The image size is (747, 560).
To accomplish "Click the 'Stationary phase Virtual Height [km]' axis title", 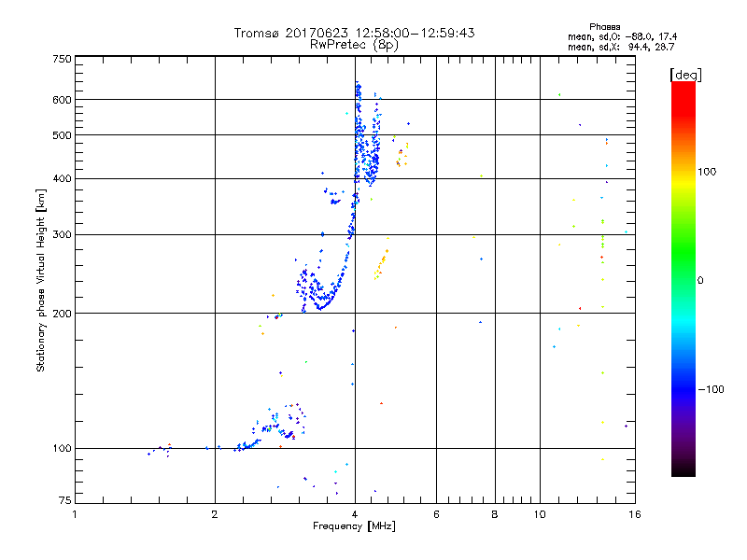I will (x=41, y=280).
